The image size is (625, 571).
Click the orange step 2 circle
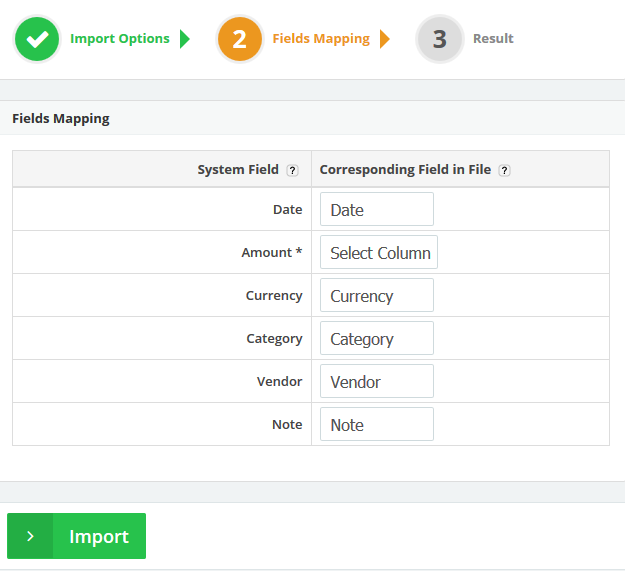coord(240,39)
